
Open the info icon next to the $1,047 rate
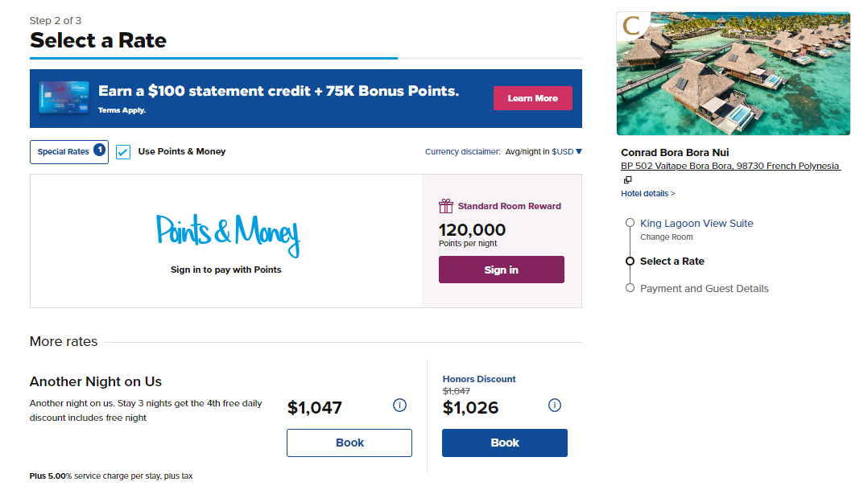click(399, 406)
